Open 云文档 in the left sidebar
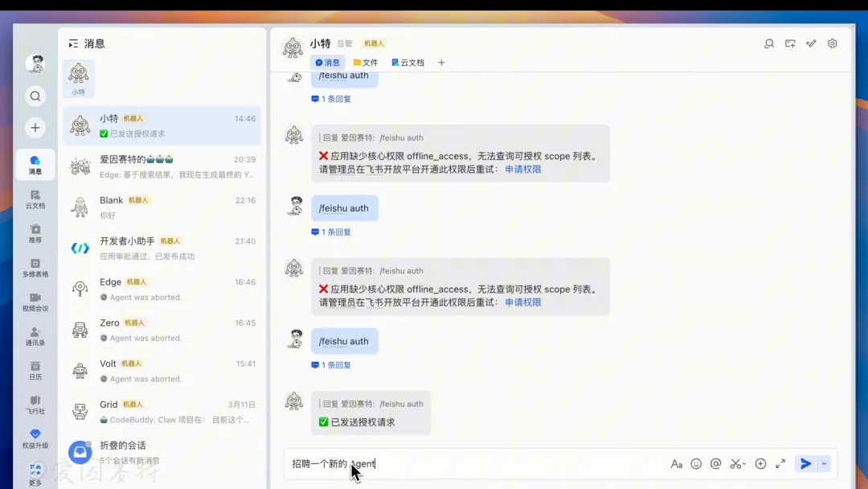This screenshot has width=868, height=489. [x=35, y=199]
